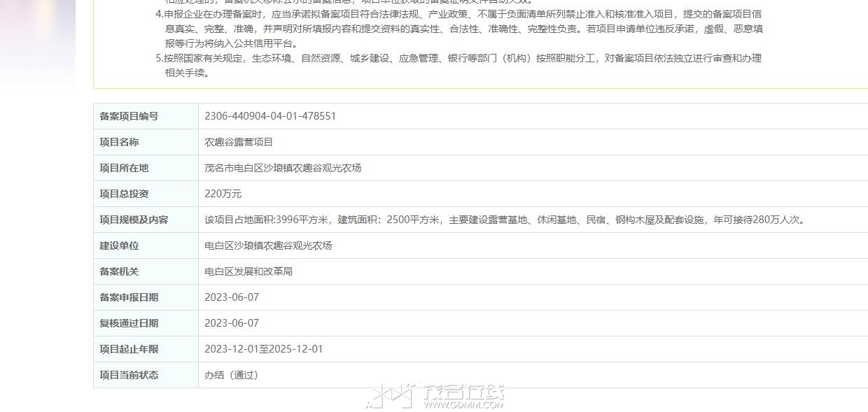The width and height of the screenshot is (868, 412).
Task: Click the 项目起止年限 label cell
Action: 146,349
